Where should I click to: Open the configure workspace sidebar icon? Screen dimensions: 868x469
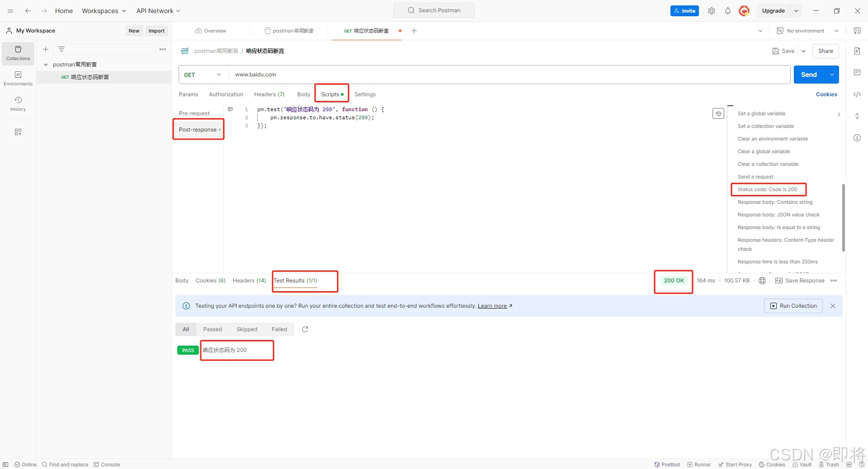tap(18, 132)
